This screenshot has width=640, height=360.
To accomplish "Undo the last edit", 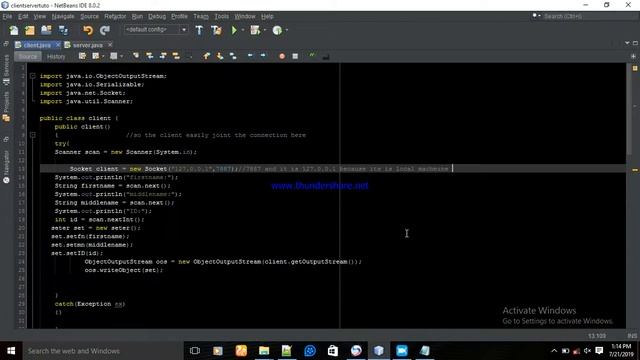I will pyautogui.click(x=88, y=30).
